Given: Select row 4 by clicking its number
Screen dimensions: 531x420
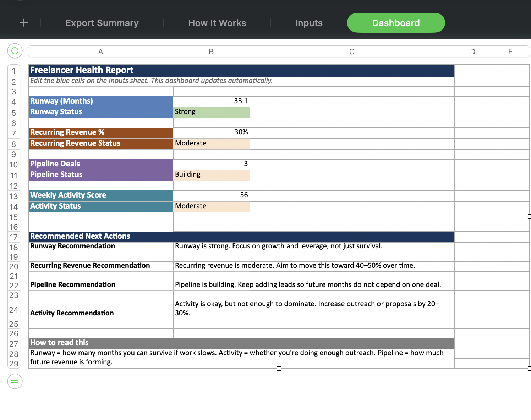Looking at the screenshot, I should (14, 101).
